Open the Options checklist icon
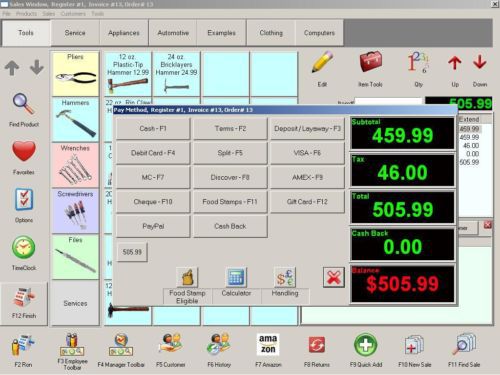500x375 pixels. tap(24, 200)
